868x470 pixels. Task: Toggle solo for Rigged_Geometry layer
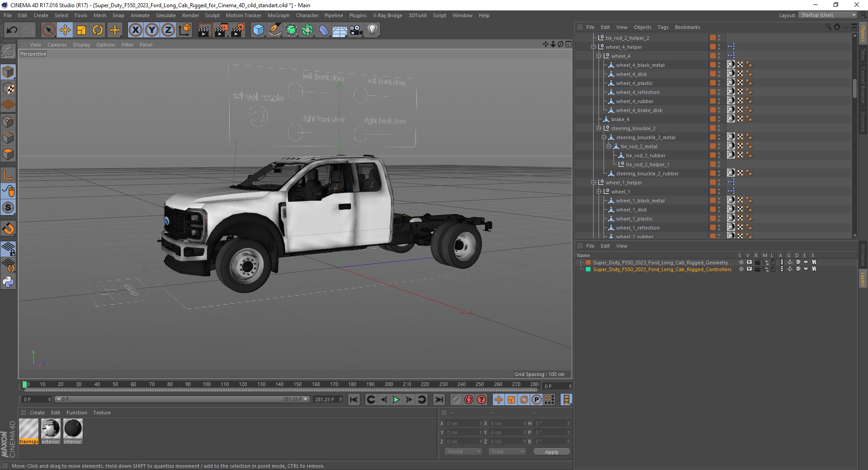741,263
